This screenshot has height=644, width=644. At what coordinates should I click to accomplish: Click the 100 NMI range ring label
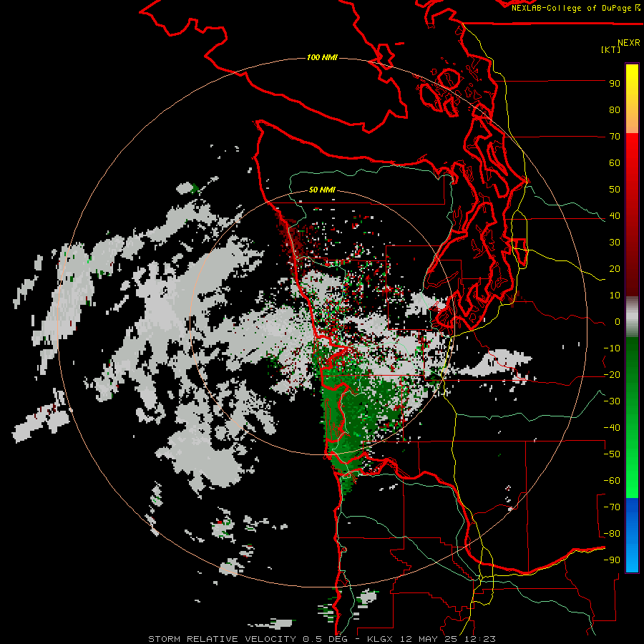pyautogui.click(x=322, y=57)
